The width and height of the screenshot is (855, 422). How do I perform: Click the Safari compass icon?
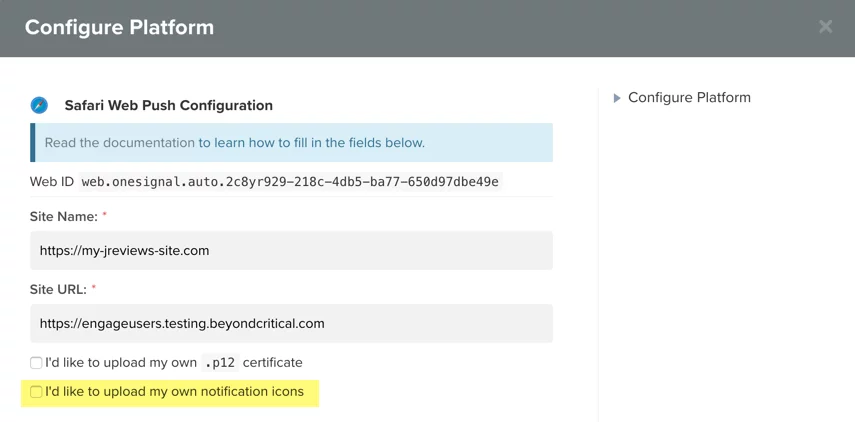pos(39,105)
